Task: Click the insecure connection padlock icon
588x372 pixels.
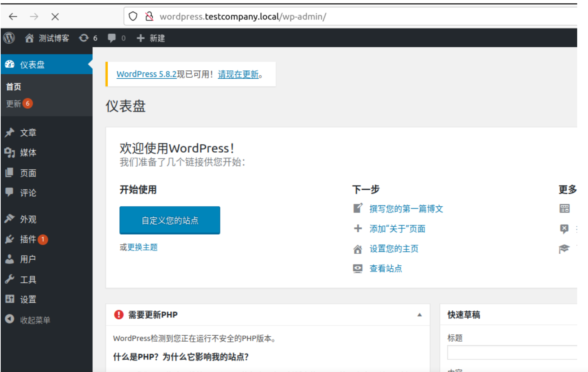Action: click(149, 16)
